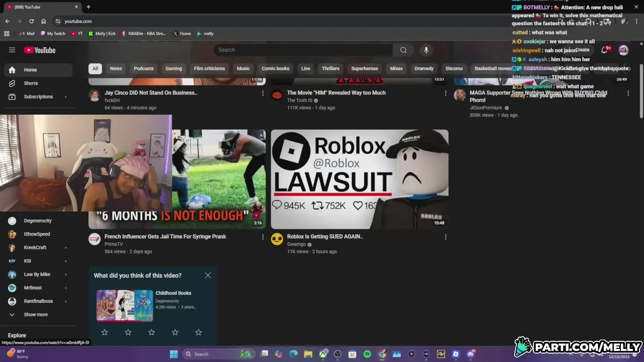The width and height of the screenshot is (644, 362).
Task: Open IShowSpeed subscription channel
Action: coord(38,234)
